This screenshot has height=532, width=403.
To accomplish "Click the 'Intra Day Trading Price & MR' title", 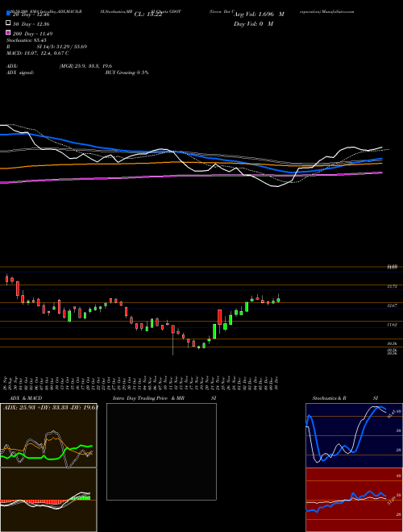I will (x=148, y=398).
